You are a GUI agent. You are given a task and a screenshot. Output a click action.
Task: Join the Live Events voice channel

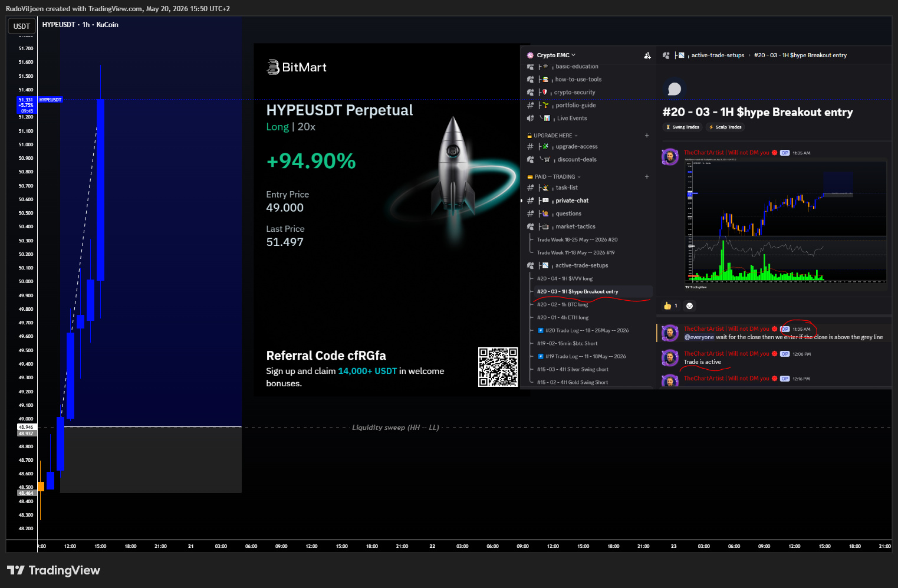point(572,119)
